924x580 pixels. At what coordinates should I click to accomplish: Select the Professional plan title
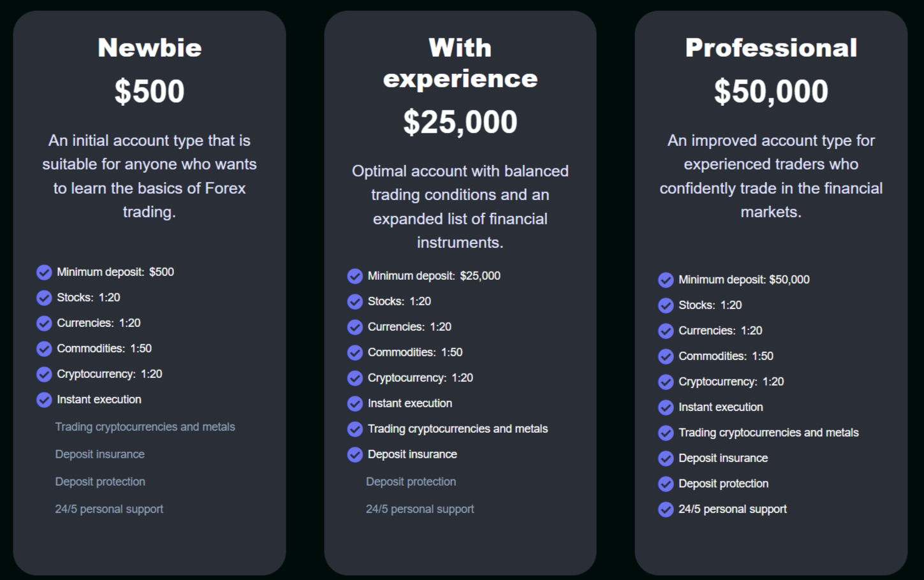[x=771, y=48]
